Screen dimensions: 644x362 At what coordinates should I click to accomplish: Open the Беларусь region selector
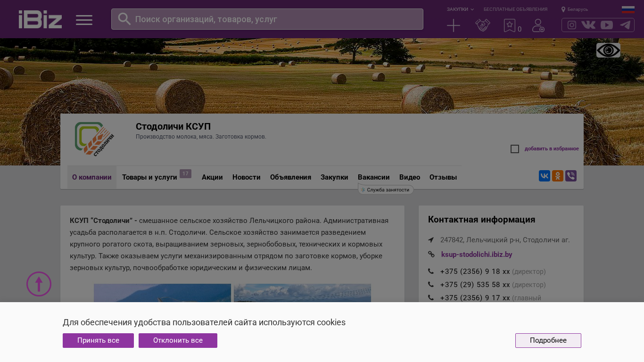tap(575, 9)
